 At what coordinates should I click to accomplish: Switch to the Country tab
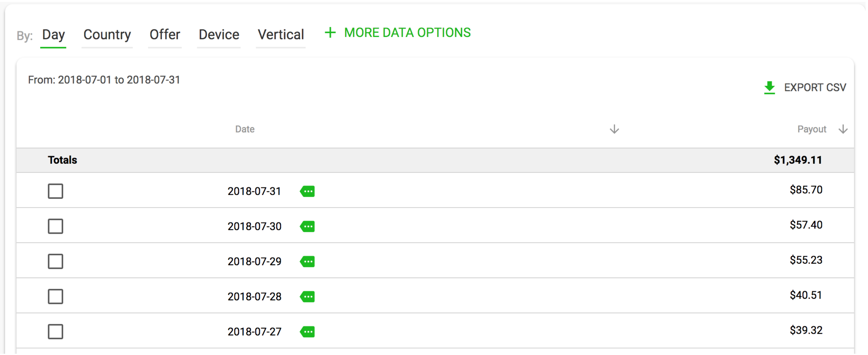coord(107,35)
